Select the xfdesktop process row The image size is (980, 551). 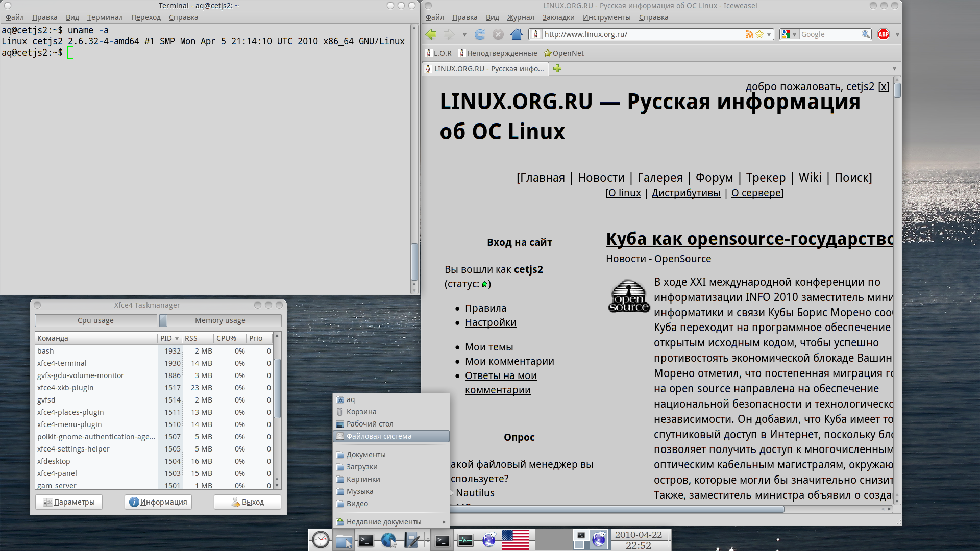(x=154, y=461)
